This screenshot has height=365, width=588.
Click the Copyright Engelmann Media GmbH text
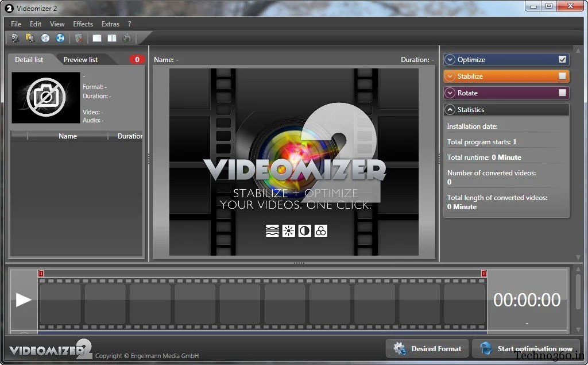click(147, 356)
